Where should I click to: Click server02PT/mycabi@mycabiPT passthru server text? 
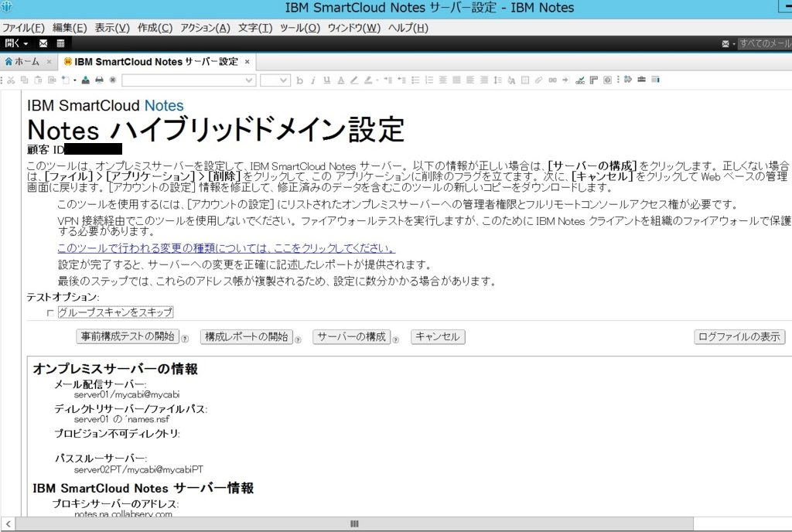pyautogui.click(x=138, y=469)
